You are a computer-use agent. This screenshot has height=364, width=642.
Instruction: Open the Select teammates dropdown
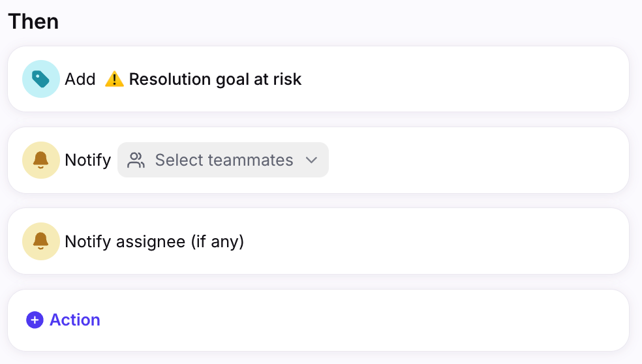pyautogui.click(x=223, y=160)
